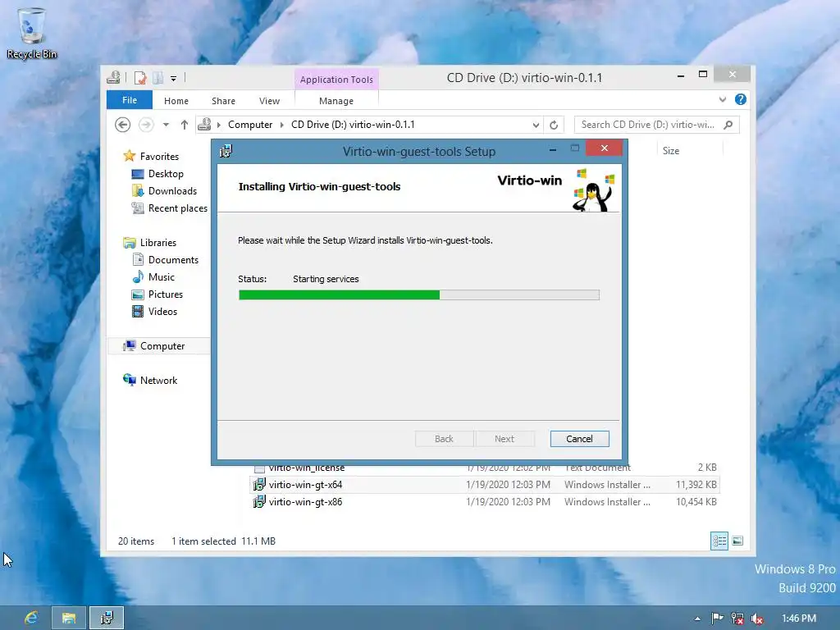Viewport: 840px width, 630px height.
Task: Open the View ribbon tab
Action: 269,101
